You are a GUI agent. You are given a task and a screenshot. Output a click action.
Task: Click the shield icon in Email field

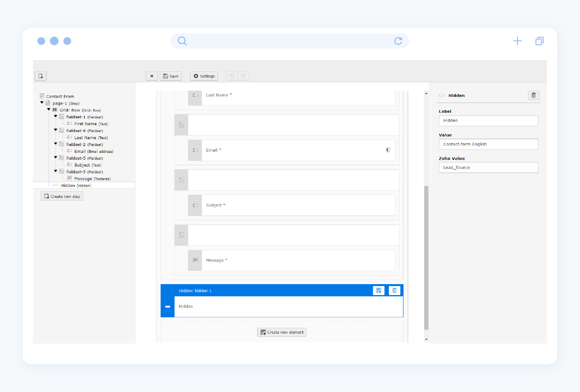[x=388, y=150]
